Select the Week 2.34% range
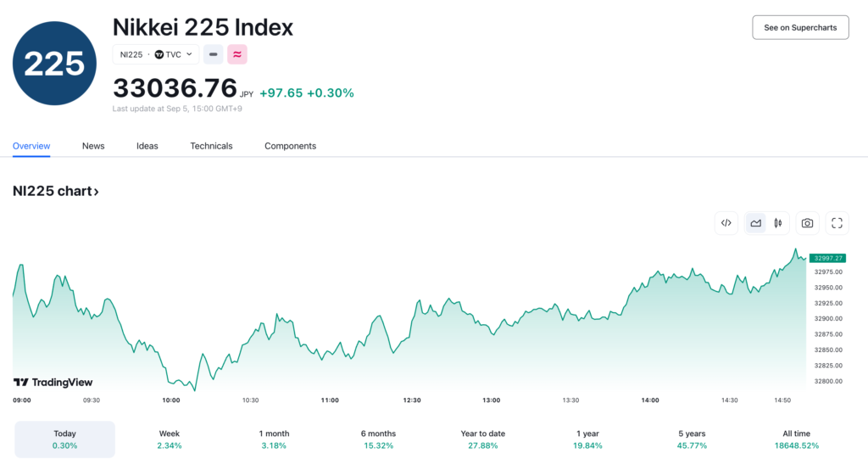Viewport: 868px width, 470px height. [170, 439]
